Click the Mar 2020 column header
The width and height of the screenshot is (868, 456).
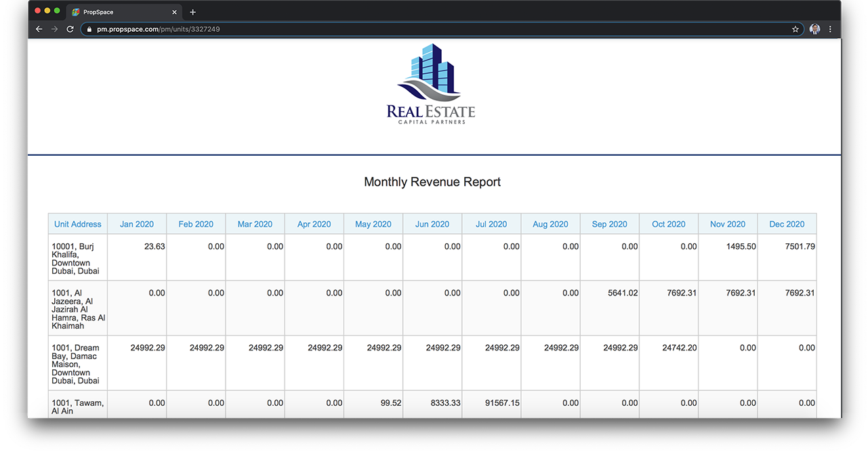[255, 224]
